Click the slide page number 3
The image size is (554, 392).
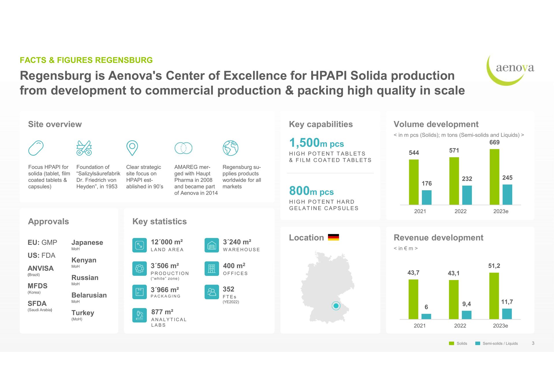point(533,343)
